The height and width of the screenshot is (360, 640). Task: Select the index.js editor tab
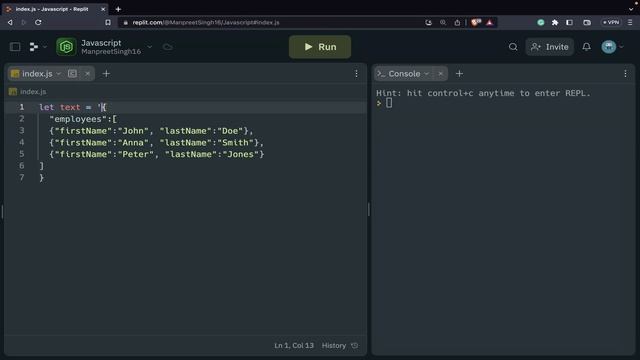[37, 74]
